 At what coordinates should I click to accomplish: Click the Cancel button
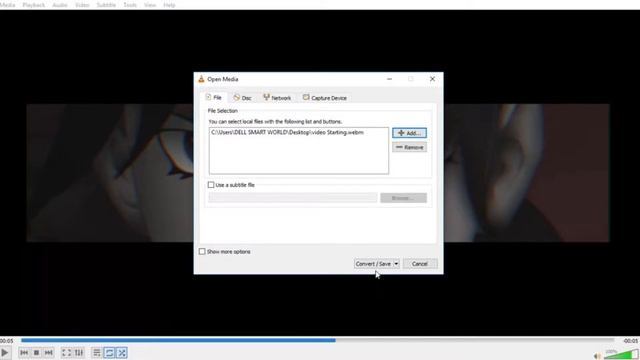(420, 264)
